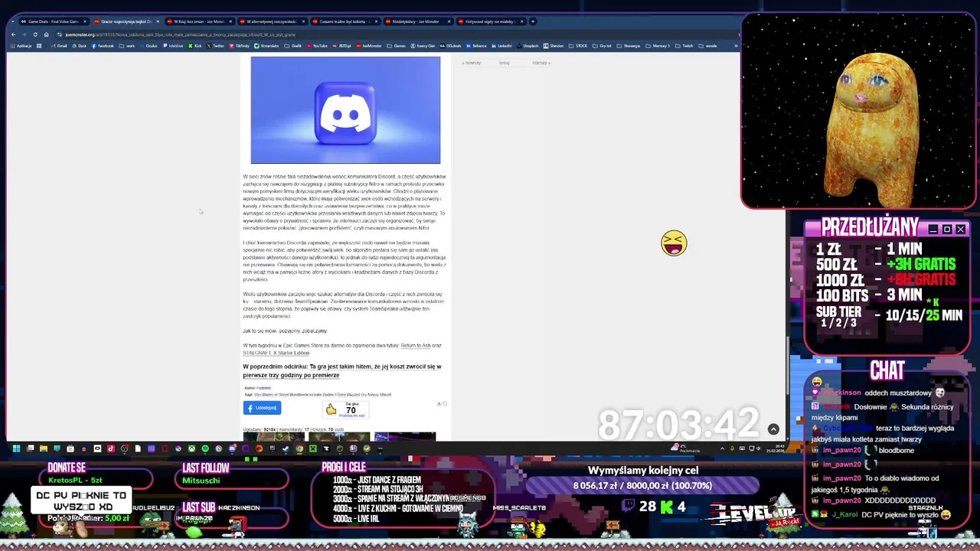Open Steam from the taskbar
980x551 pixels.
click(x=286, y=448)
